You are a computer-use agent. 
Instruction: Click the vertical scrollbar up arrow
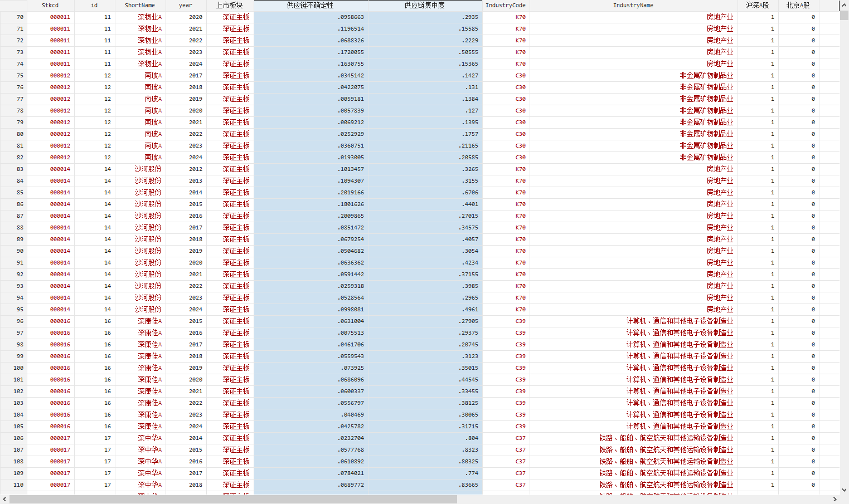[x=844, y=5]
